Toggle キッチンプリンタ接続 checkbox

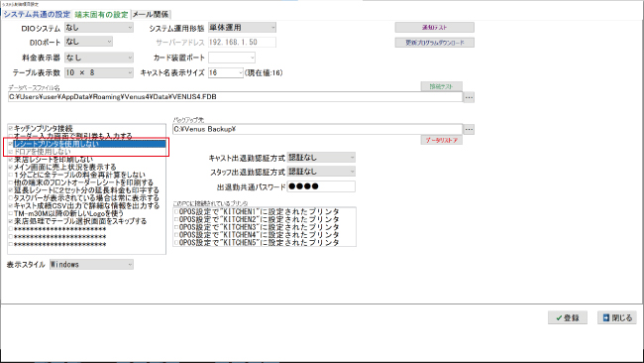pos(11,129)
